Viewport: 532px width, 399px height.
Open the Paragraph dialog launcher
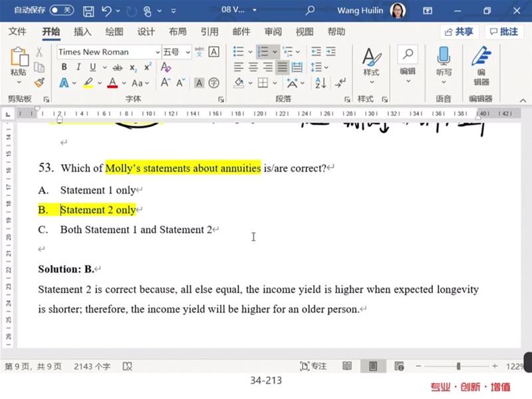coord(346,99)
